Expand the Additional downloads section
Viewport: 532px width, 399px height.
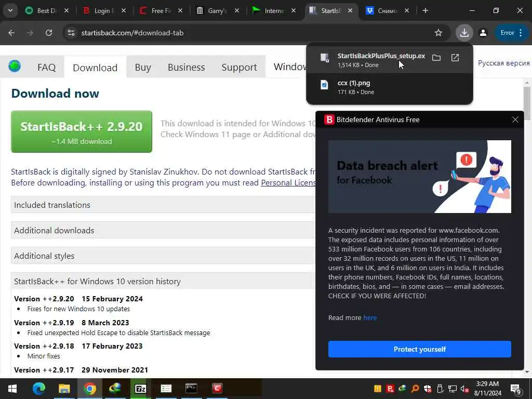point(163,230)
